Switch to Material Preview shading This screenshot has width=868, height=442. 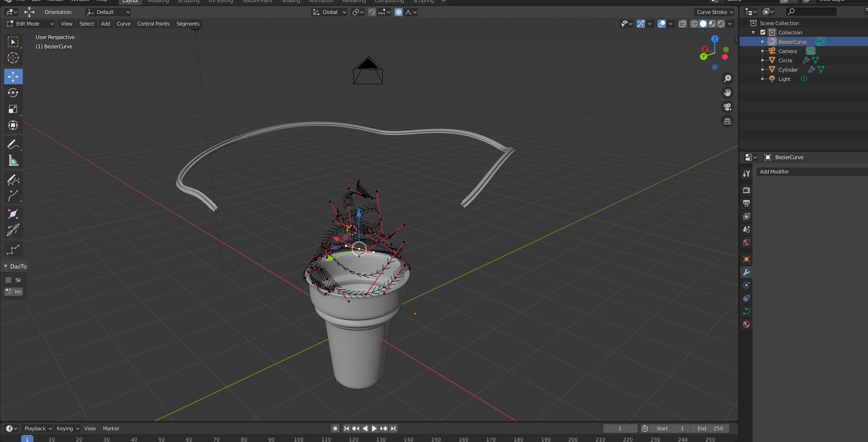point(712,24)
